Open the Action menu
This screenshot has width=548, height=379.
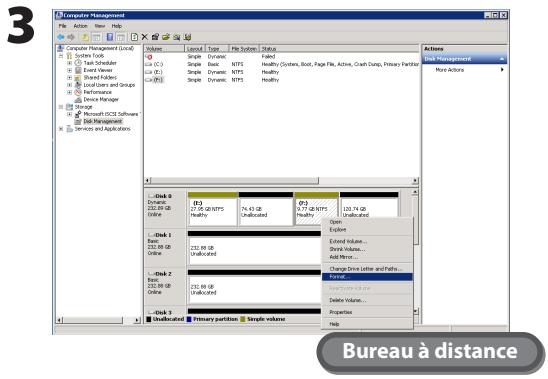tap(80, 26)
